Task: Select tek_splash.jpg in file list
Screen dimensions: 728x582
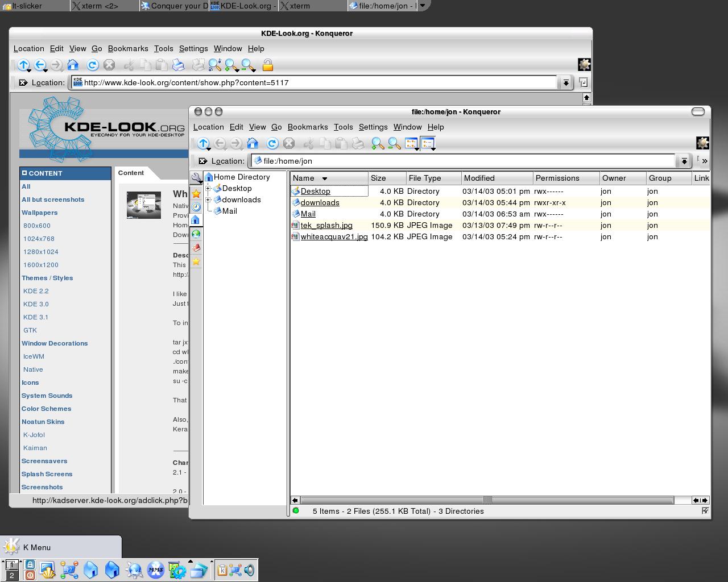Action: [326, 225]
